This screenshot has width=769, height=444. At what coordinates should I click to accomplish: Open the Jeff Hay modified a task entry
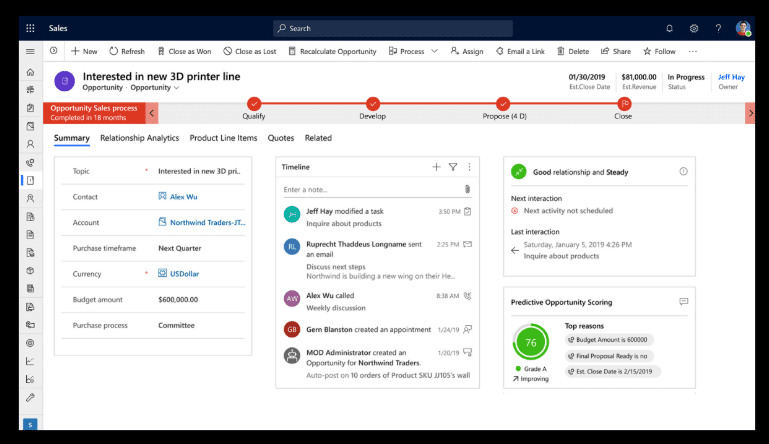point(378,217)
